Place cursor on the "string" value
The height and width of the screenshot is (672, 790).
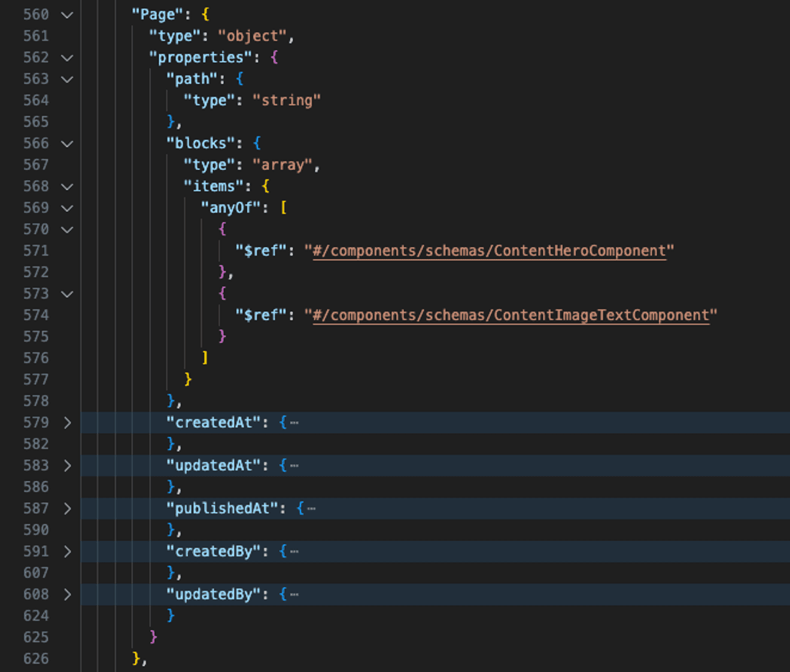pyautogui.click(x=287, y=101)
